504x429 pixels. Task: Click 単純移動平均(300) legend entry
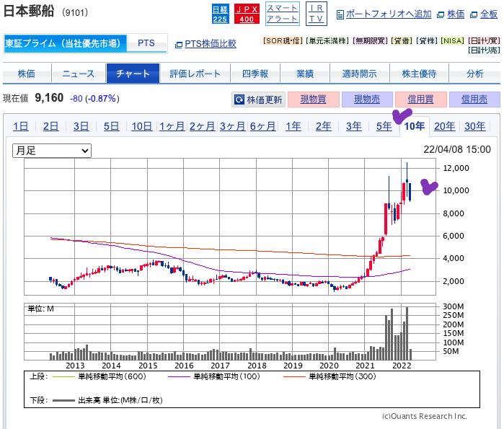330,376
